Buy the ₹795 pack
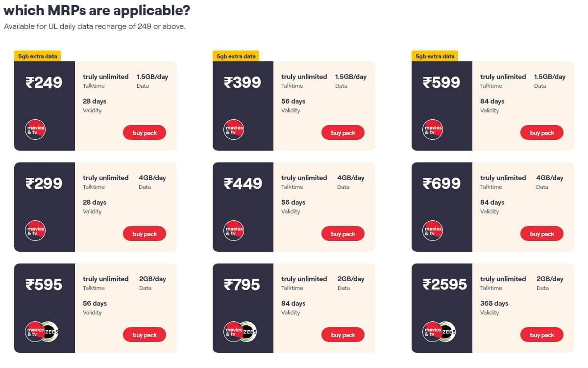Image resolution: width=588 pixels, height=368 pixels. (343, 335)
